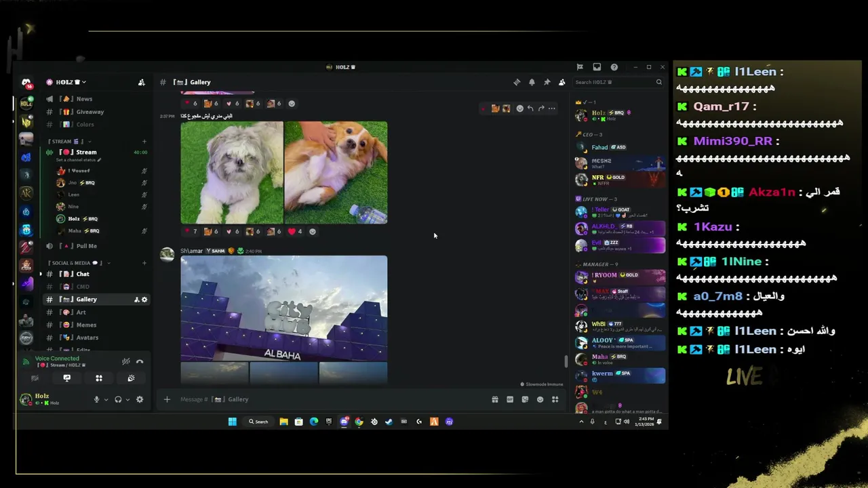This screenshot has width=868, height=488.
Task: Focus the Search HOLZ field
Action: click(x=618, y=82)
